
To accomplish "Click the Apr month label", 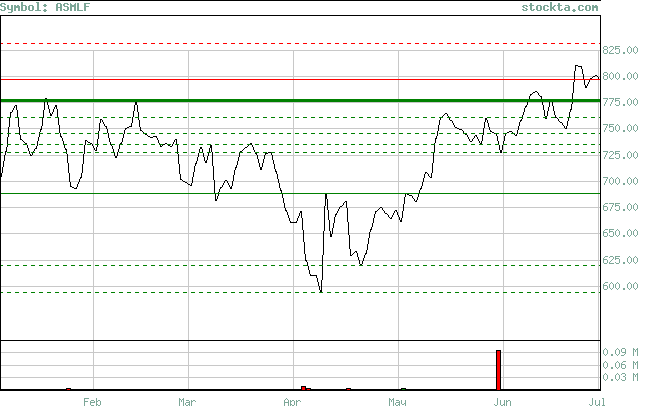I will pos(292,401).
